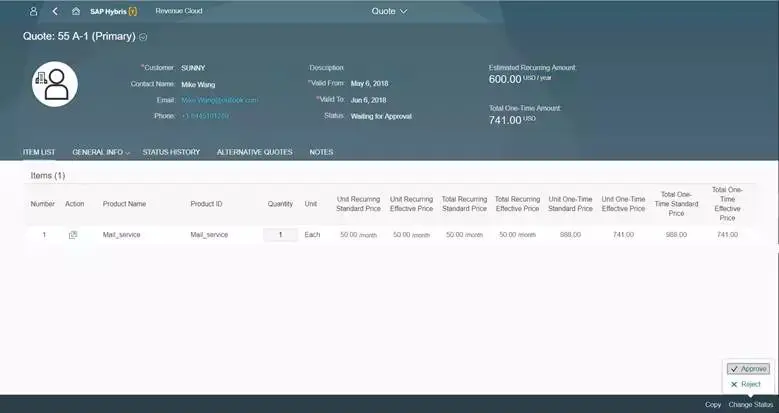Click the Number column header
This screenshot has height=413, width=779.
(x=43, y=204)
